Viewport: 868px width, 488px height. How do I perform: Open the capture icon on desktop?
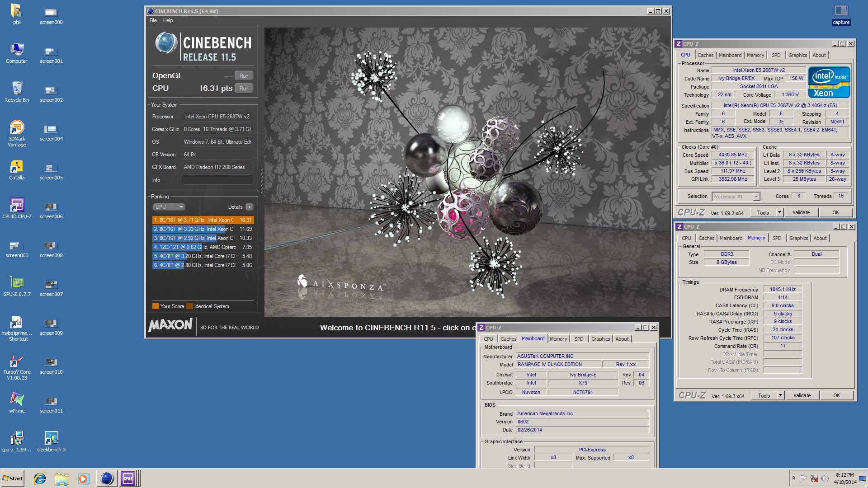click(841, 14)
